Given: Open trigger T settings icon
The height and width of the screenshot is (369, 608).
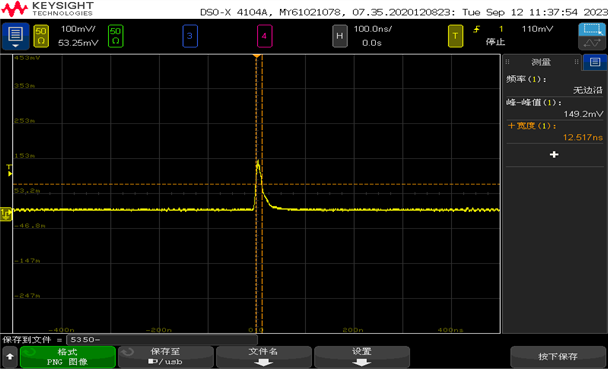Looking at the screenshot, I should (x=455, y=36).
